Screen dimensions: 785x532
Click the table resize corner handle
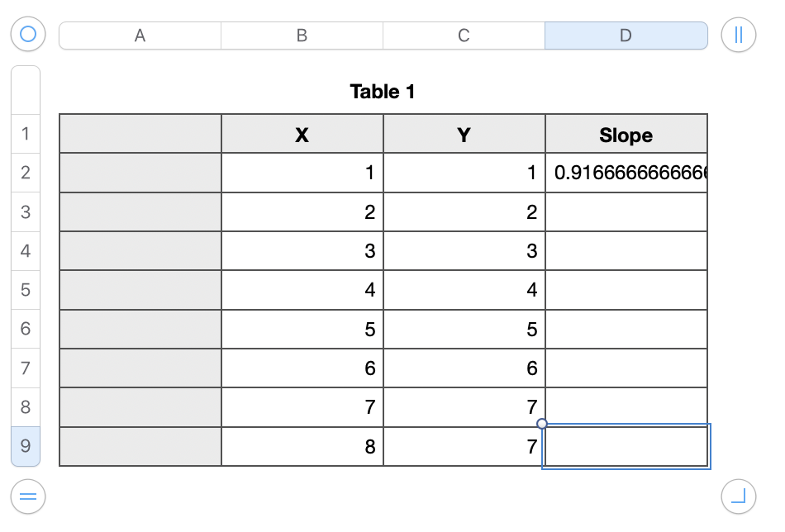738,496
